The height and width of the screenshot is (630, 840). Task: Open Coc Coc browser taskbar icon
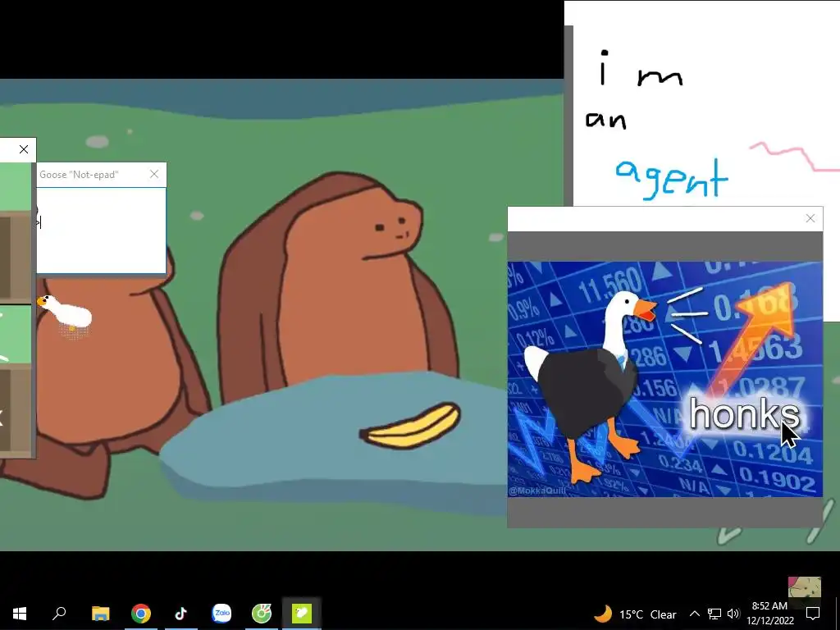[x=262, y=614]
